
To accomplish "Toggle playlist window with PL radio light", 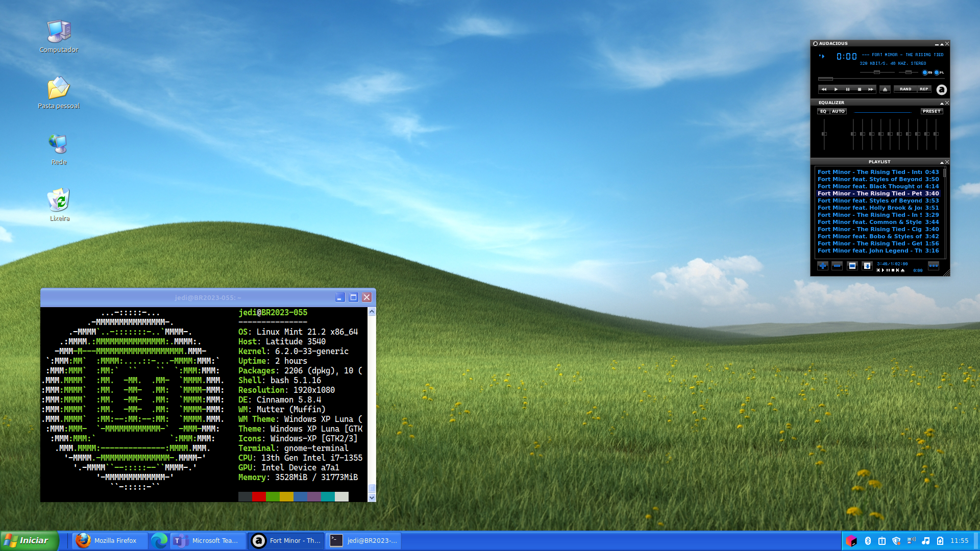I will click(x=937, y=72).
